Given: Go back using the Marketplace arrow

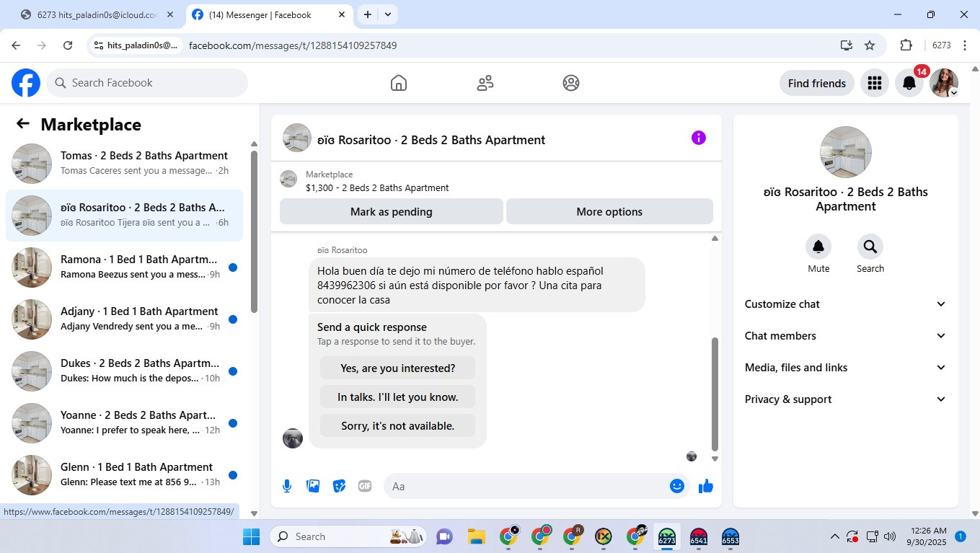Looking at the screenshot, I should click(x=23, y=124).
